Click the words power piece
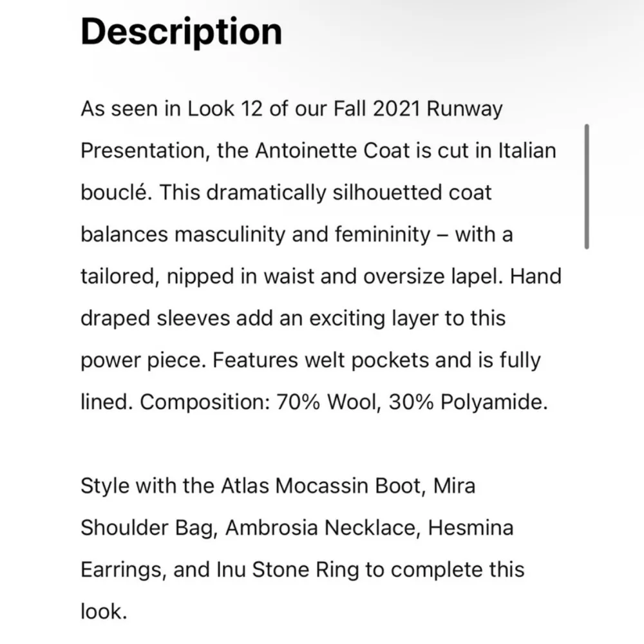The width and height of the screenshot is (644, 644). [139, 360]
